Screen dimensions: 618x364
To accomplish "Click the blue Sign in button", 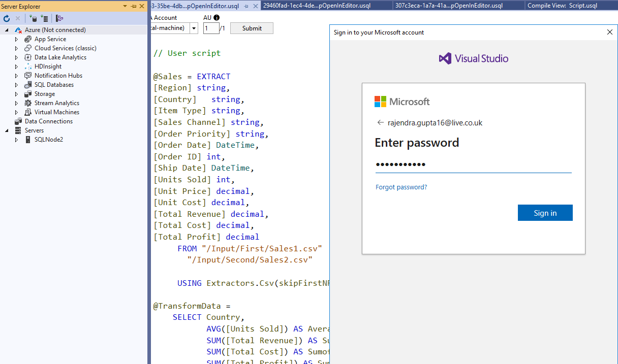I will (x=545, y=213).
